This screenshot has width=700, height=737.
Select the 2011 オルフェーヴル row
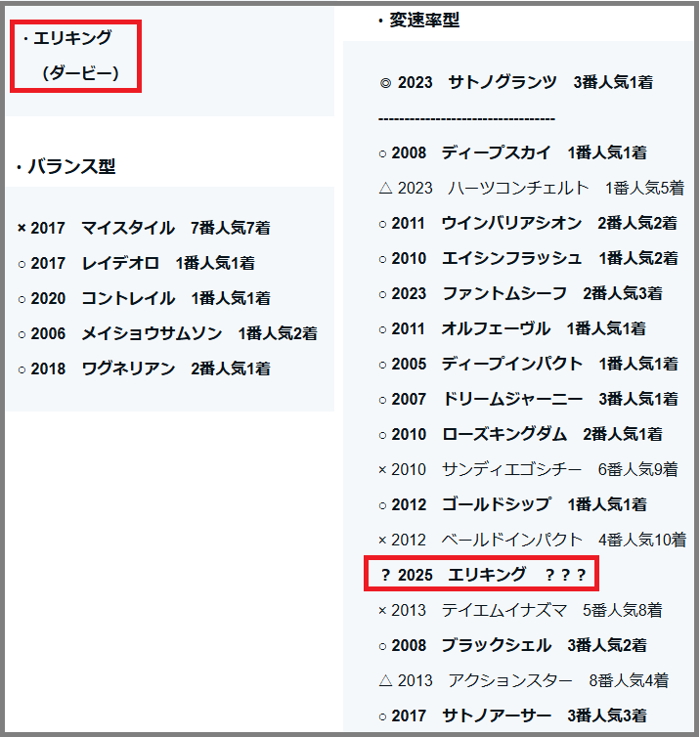pyautogui.click(x=512, y=328)
